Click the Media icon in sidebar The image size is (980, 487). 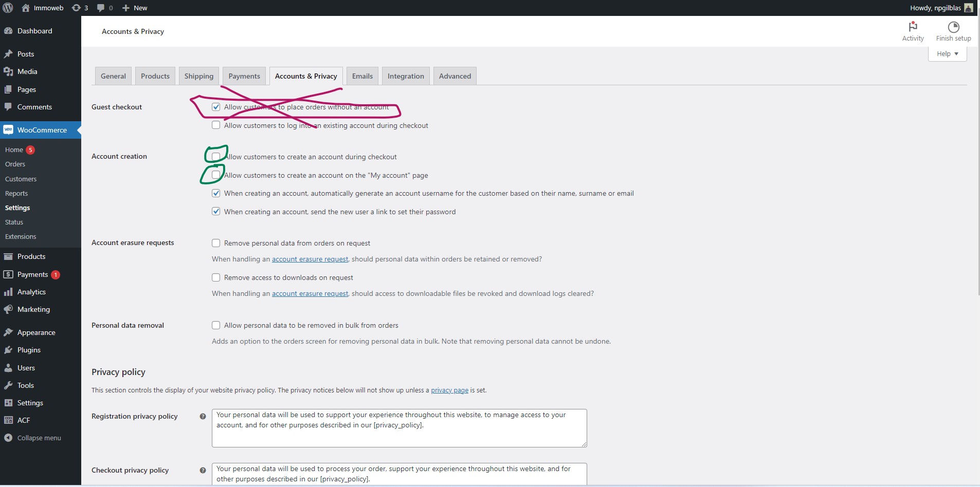(8, 71)
